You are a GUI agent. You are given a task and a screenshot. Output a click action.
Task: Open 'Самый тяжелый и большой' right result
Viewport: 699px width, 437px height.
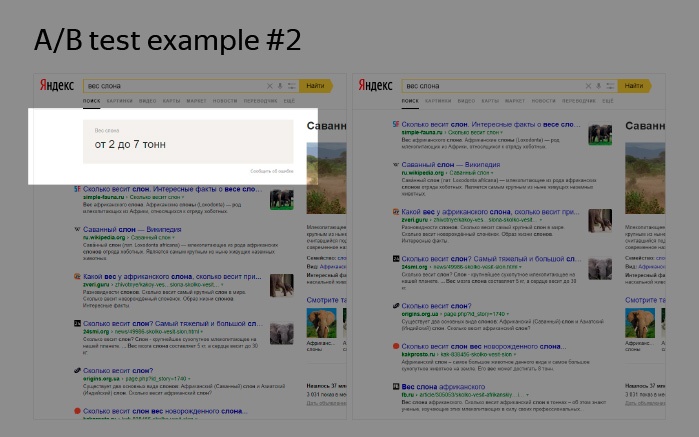[x=491, y=259]
